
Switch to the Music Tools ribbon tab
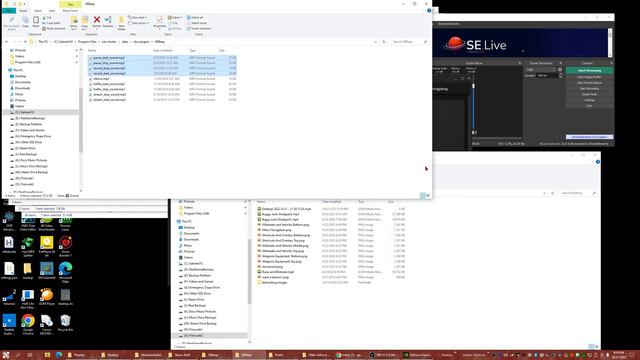[x=70, y=11]
